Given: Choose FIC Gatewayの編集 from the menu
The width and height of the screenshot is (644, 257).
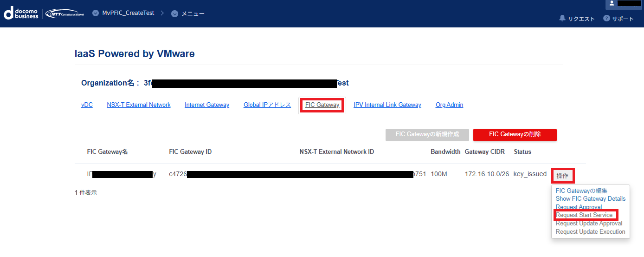Looking at the screenshot, I should point(581,191).
